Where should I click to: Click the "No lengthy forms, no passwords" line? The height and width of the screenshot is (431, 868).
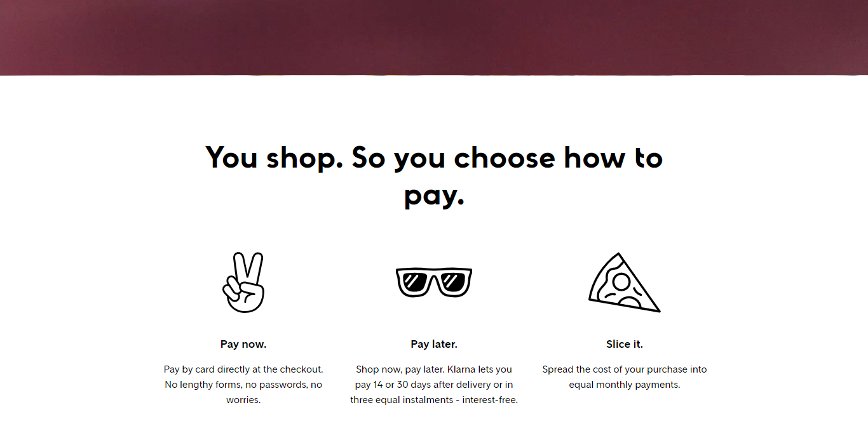coord(243,385)
